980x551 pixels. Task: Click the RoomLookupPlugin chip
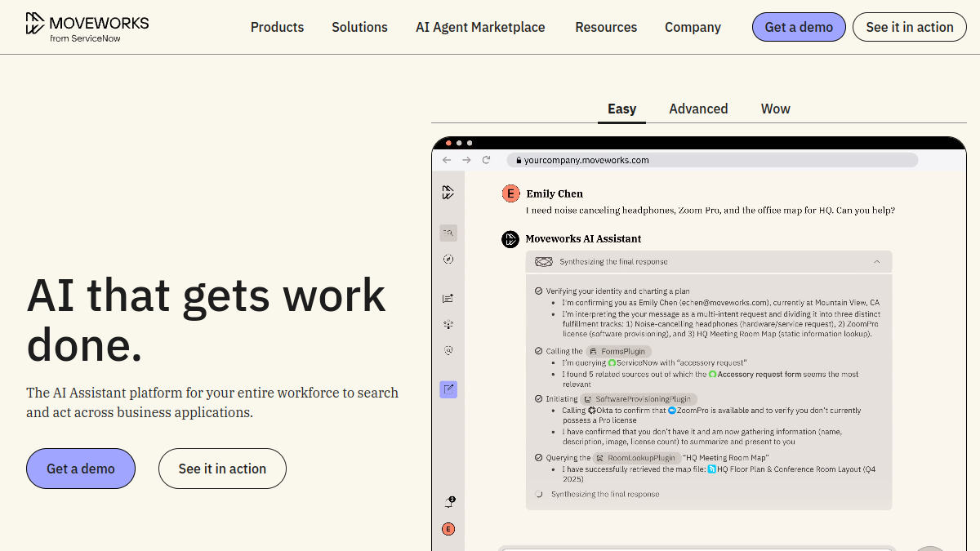636,458
